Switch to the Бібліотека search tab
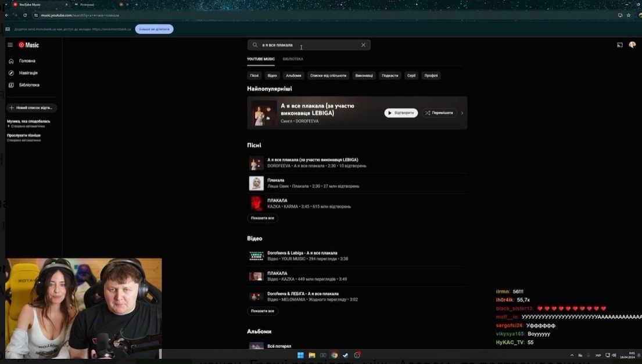Image resolution: width=642 pixels, height=364 pixels. tap(293, 59)
